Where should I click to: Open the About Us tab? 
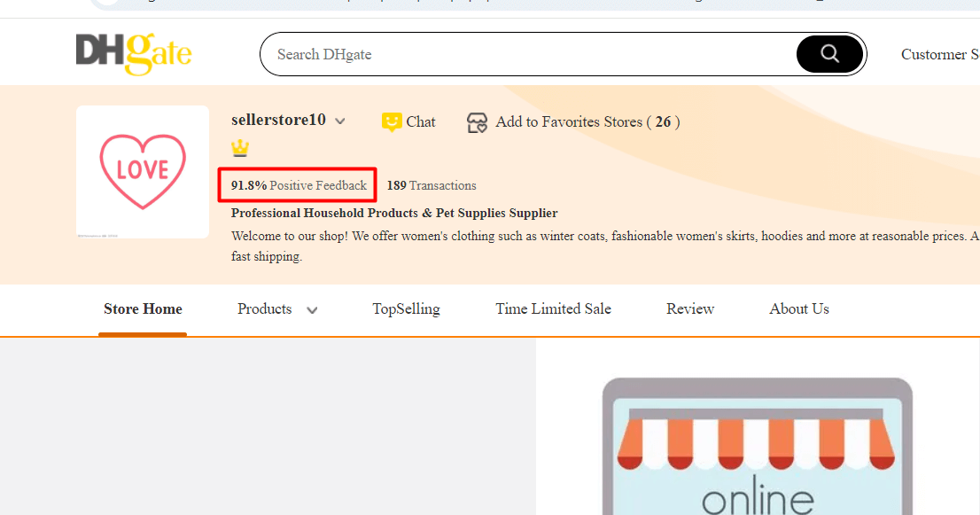(799, 309)
